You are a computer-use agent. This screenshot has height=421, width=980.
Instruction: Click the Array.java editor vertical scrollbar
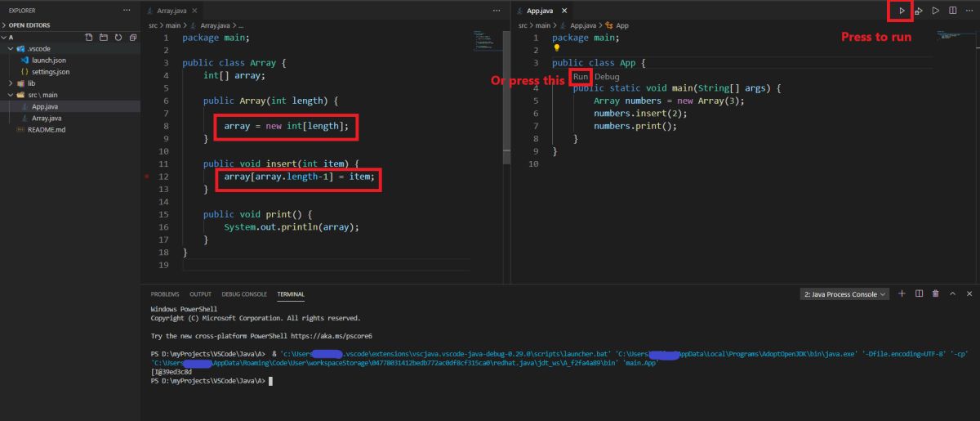[x=506, y=98]
